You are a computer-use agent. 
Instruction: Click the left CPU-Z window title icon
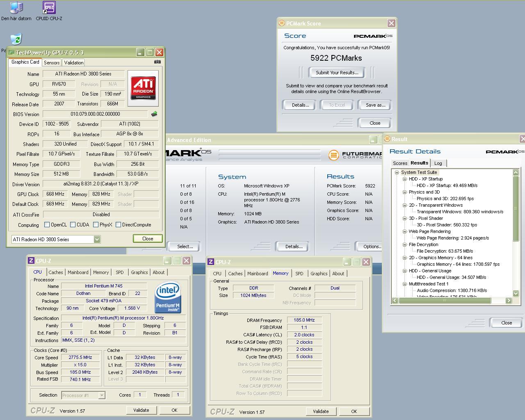31,260
